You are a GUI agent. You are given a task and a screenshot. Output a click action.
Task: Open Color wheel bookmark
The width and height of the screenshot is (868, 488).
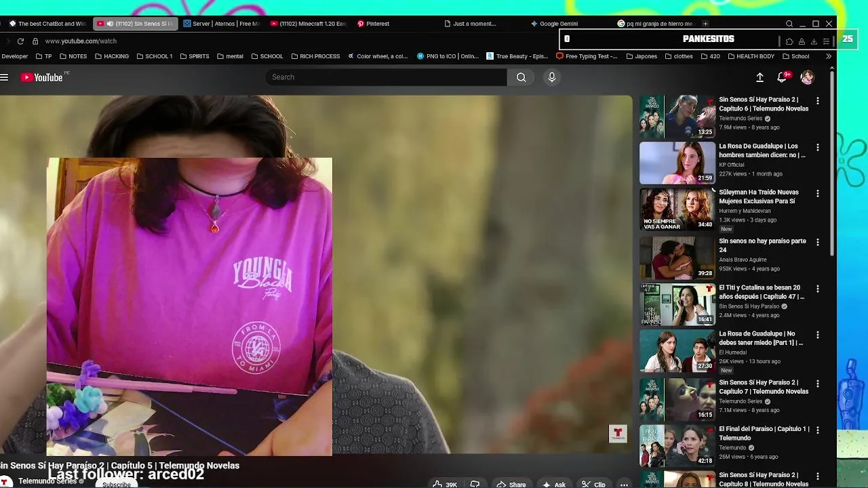[x=378, y=56]
